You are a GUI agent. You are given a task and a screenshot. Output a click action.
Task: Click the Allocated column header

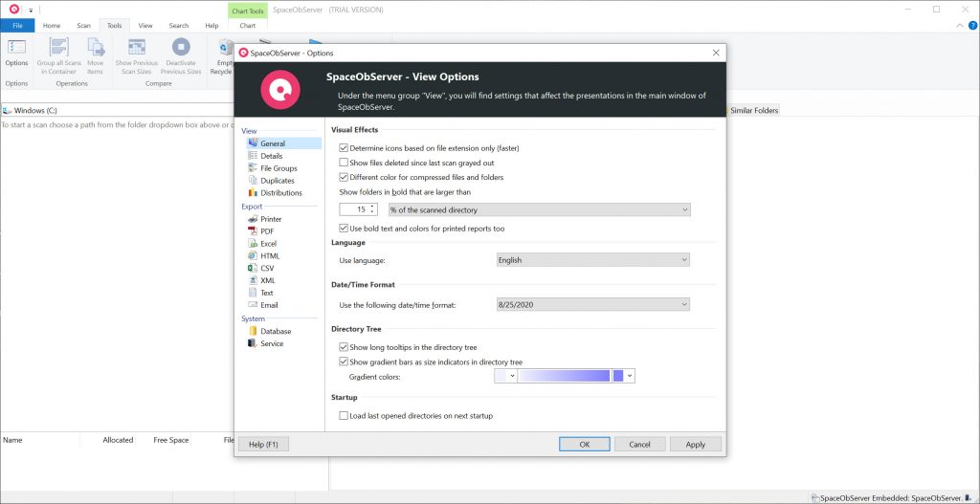pos(118,440)
